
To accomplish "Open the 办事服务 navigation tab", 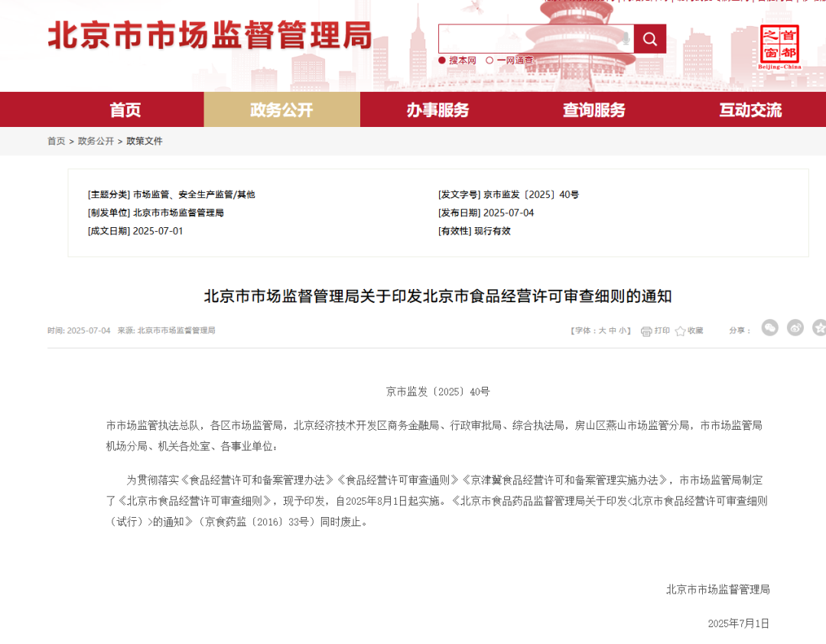I will click(437, 109).
